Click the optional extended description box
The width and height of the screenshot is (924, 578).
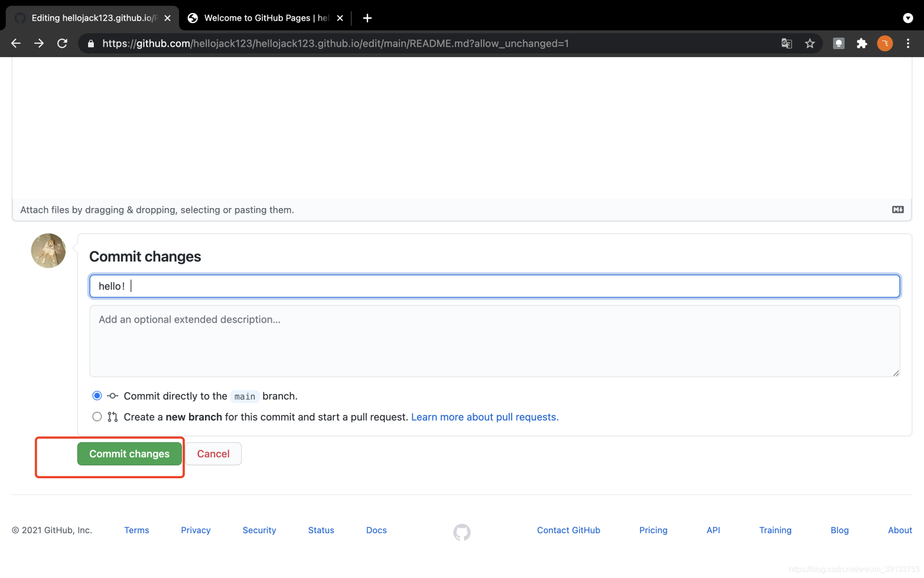point(495,341)
